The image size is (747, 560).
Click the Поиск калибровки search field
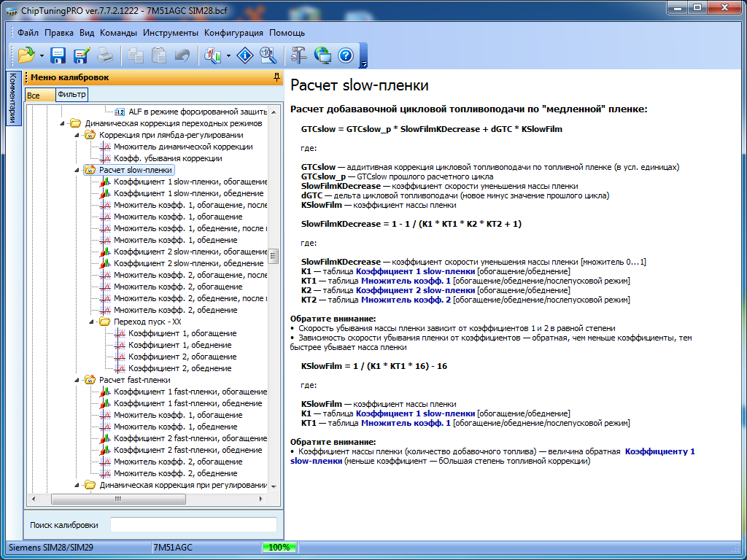tap(193, 525)
